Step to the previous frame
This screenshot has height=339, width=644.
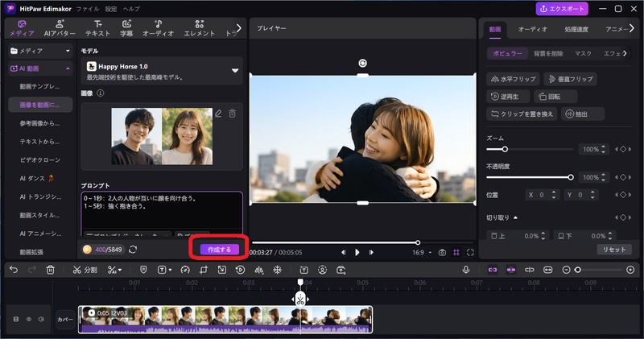344,252
